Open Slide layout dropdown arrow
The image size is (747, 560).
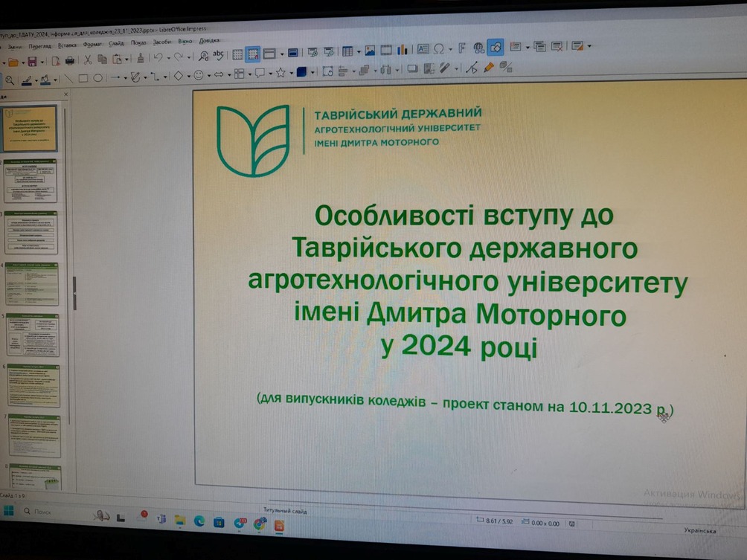coord(590,46)
